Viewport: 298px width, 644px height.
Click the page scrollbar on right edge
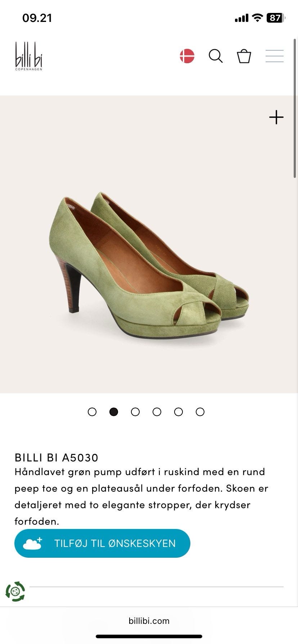click(295, 108)
